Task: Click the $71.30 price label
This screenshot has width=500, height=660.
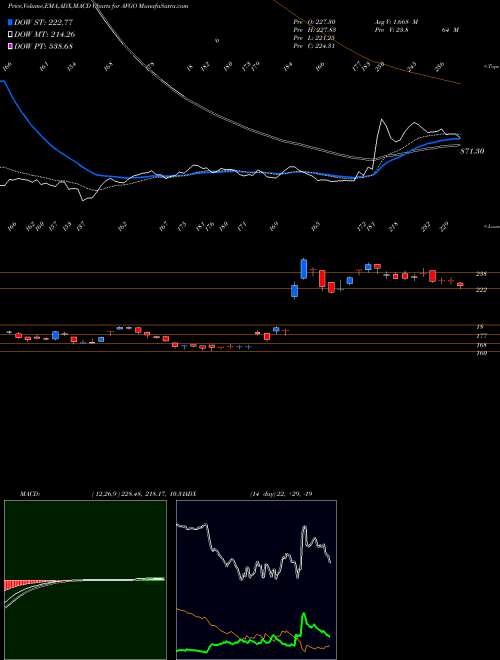Action: coord(472,151)
